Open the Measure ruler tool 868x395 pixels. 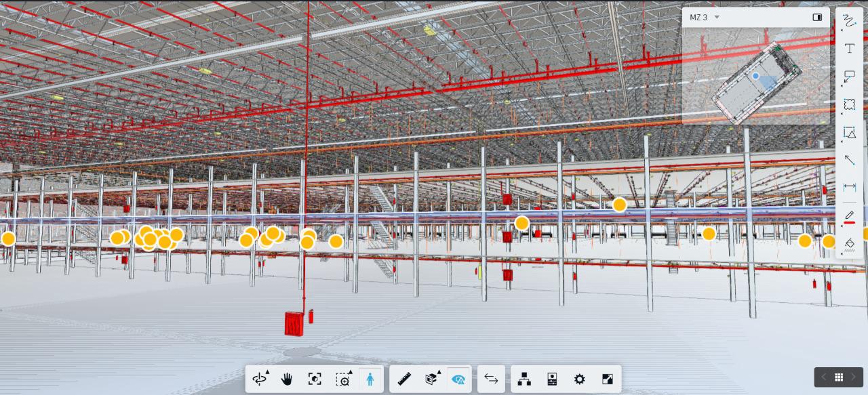pos(405,379)
